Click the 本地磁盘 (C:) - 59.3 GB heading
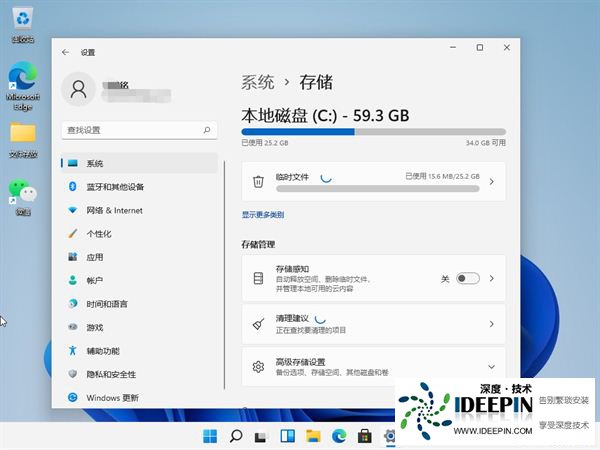Image resolution: width=600 pixels, height=450 pixels. [325, 116]
